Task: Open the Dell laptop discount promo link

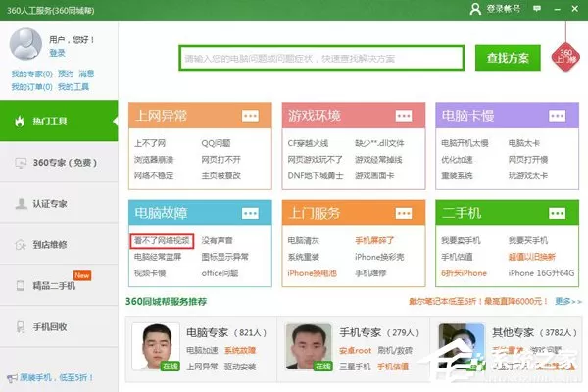Action: tap(478, 301)
